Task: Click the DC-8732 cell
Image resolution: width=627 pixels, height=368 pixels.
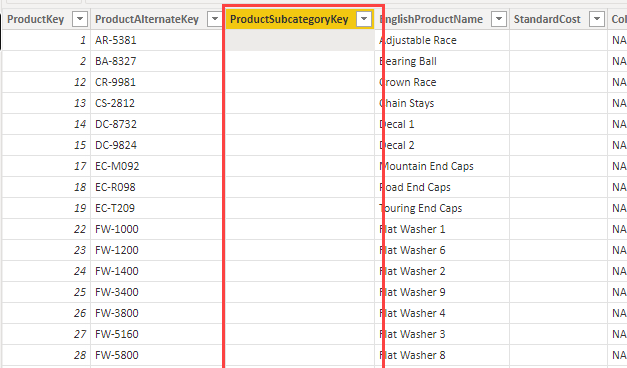Action: pyautogui.click(x=156, y=124)
